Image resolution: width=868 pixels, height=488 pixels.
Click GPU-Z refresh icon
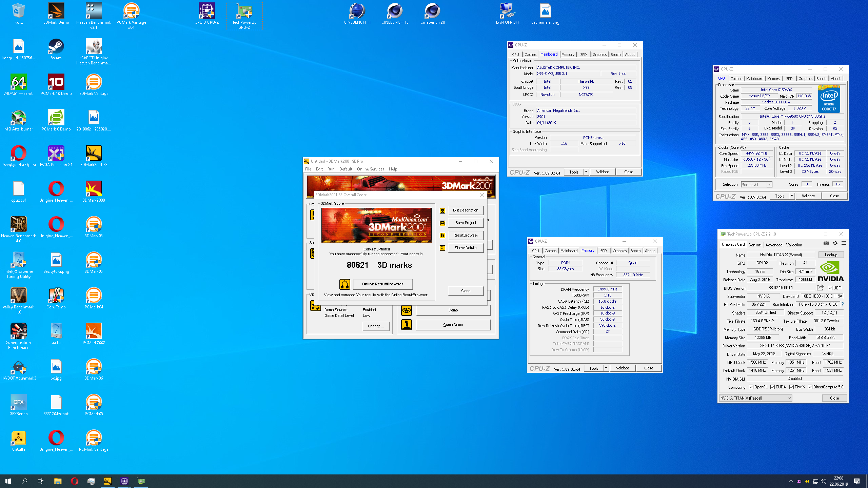click(835, 243)
